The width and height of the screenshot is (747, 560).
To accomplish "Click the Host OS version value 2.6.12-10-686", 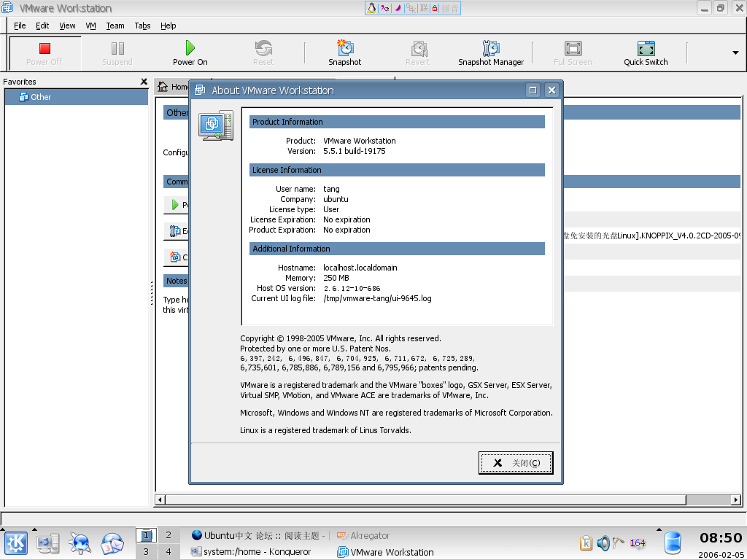I will pyautogui.click(x=352, y=288).
